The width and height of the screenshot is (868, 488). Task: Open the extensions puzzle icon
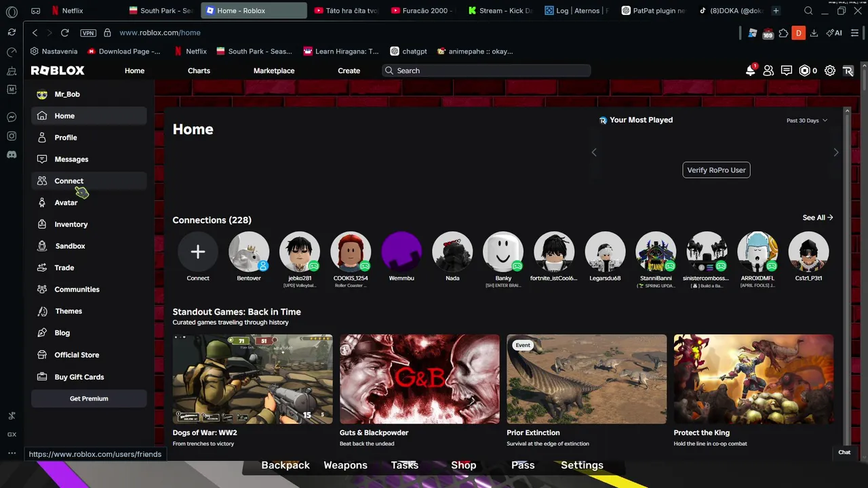point(784,33)
